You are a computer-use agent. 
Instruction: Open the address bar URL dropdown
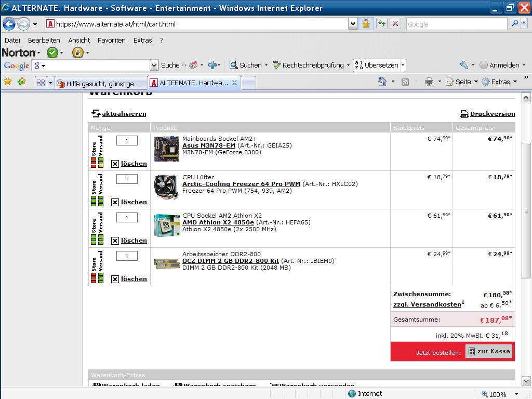pyautogui.click(x=353, y=24)
